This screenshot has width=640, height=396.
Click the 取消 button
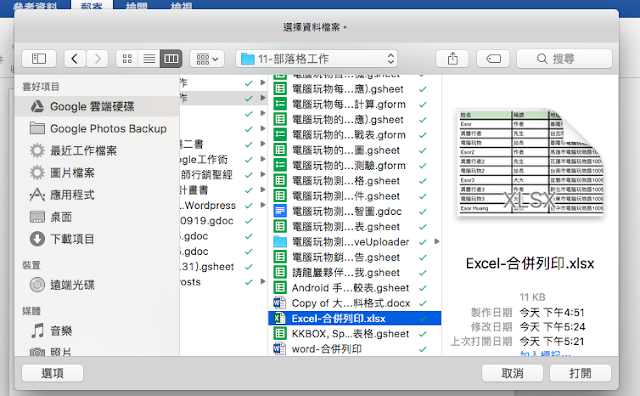click(x=512, y=373)
